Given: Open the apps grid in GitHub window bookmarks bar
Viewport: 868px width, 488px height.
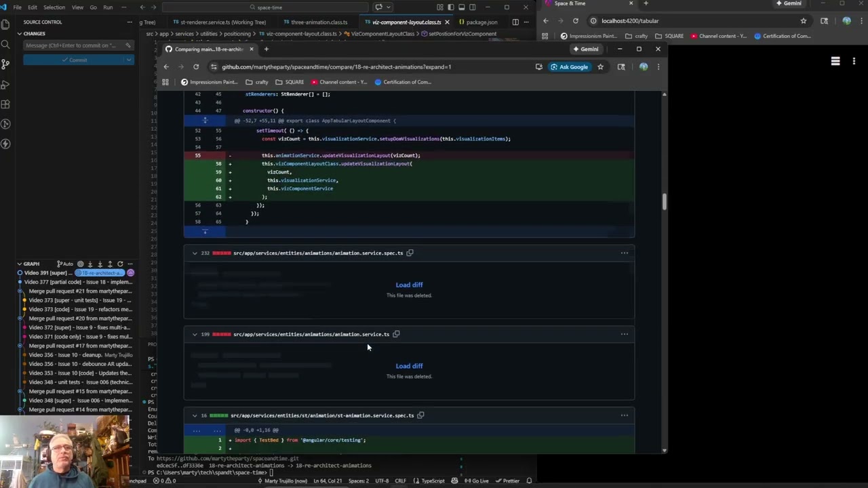Looking at the screenshot, I should [165, 82].
